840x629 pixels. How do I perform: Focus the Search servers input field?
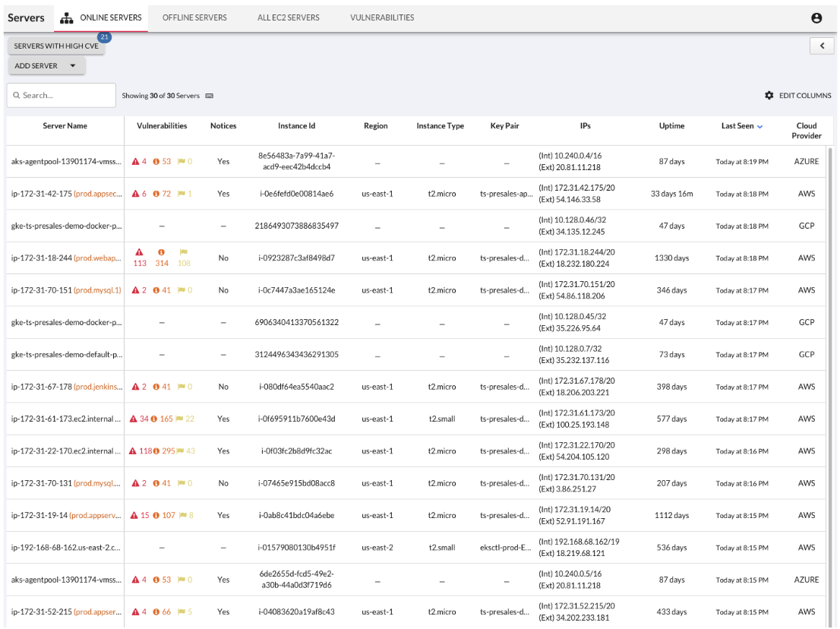(x=61, y=96)
